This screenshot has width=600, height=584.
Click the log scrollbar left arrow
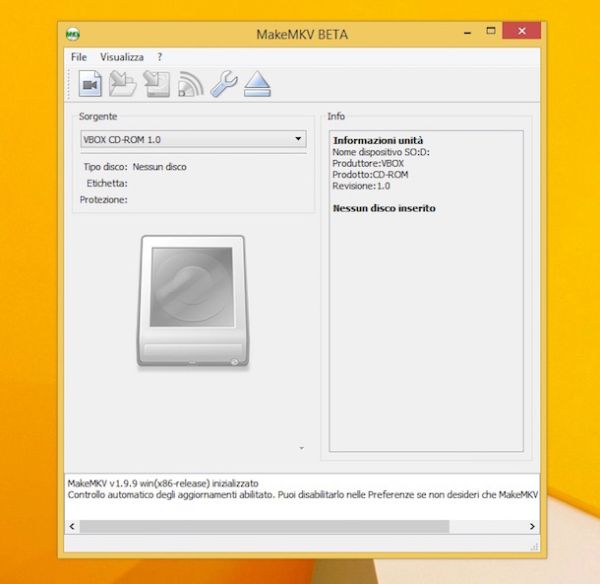pyautogui.click(x=72, y=526)
